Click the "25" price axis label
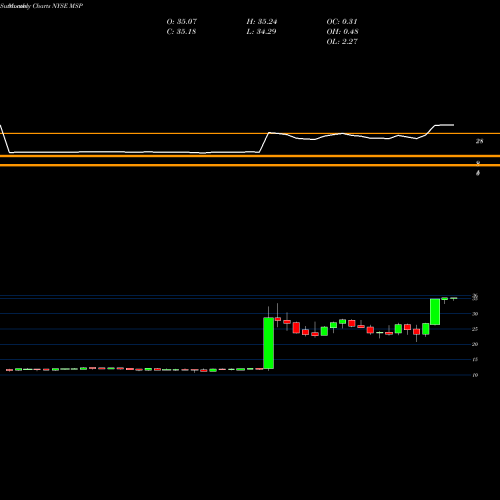Viewport: 500px width, 500px height. click(x=475, y=329)
